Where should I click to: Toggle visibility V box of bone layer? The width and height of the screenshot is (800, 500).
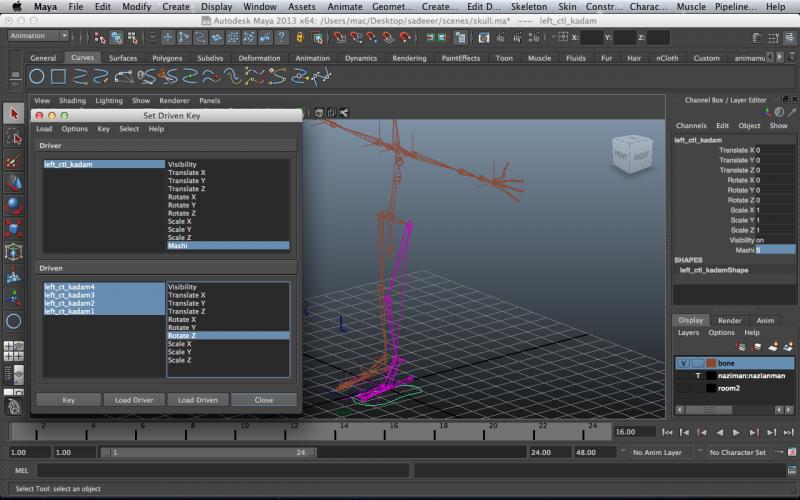click(x=683, y=363)
